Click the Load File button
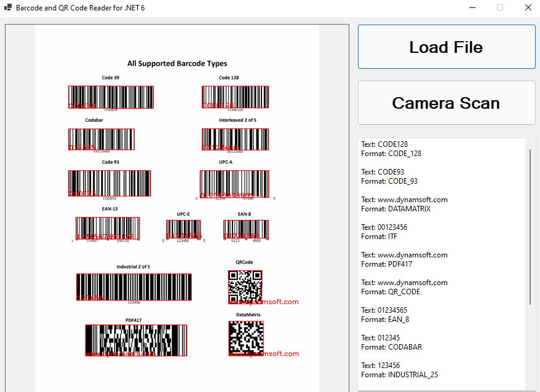Screen dimensions: 540x392 [x=447, y=47]
